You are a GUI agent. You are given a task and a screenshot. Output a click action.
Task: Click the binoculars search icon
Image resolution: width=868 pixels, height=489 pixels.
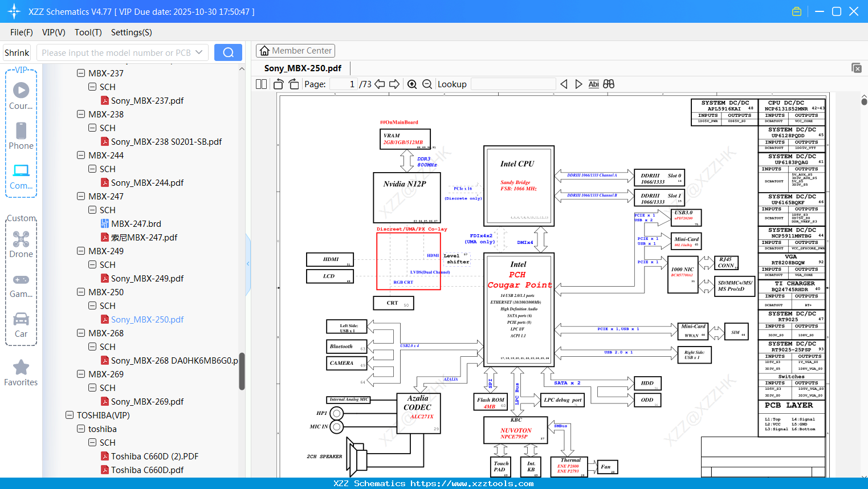click(609, 84)
